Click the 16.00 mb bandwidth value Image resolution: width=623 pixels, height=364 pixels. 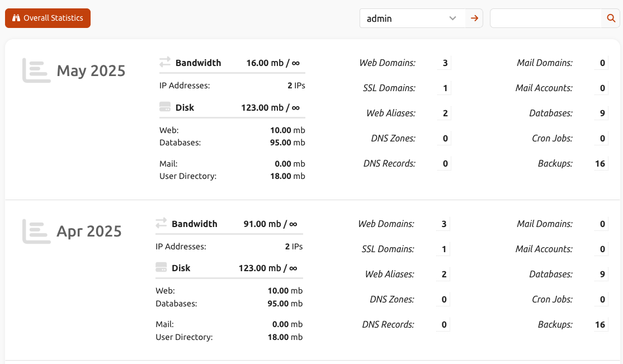[x=273, y=63]
